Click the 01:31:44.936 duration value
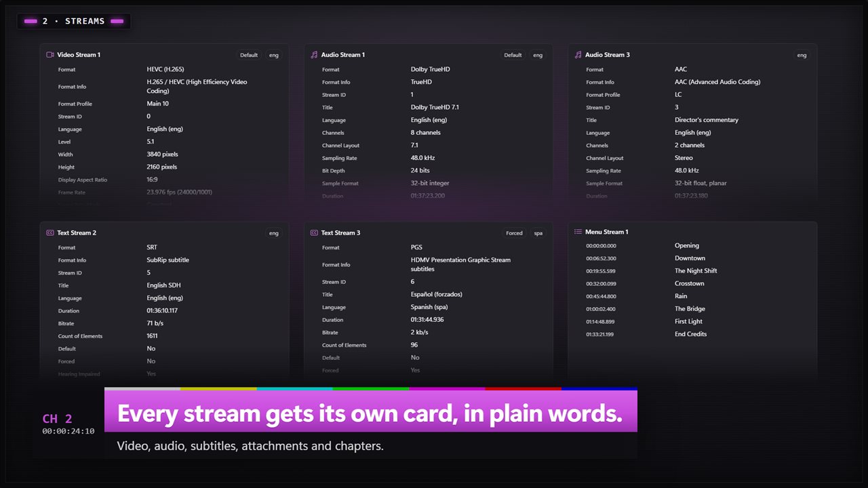868x488 pixels. (x=427, y=320)
